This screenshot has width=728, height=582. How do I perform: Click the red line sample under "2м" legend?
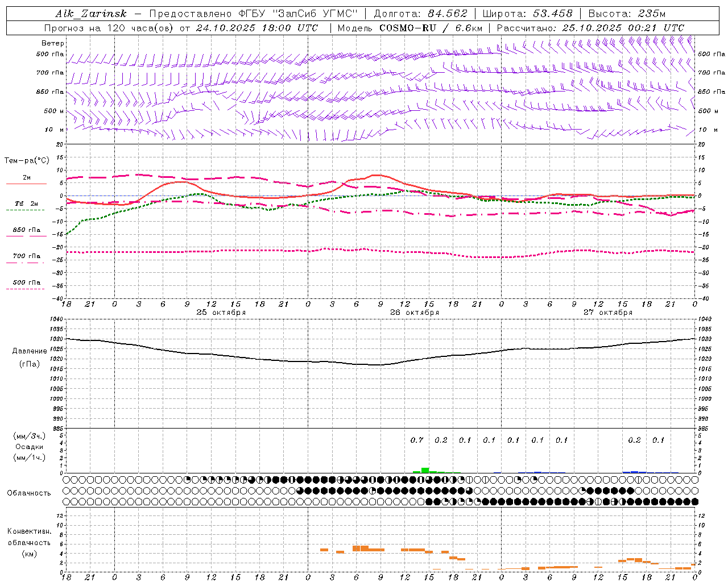(x=26, y=184)
